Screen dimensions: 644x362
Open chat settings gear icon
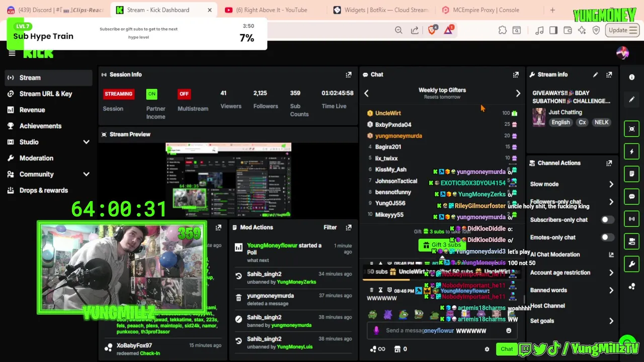tap(487, 349)
